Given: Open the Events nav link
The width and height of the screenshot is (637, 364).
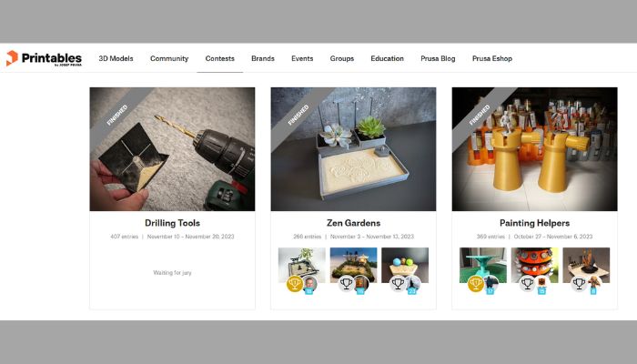Looking at the screenshot, I should click(x=302, y=58).
